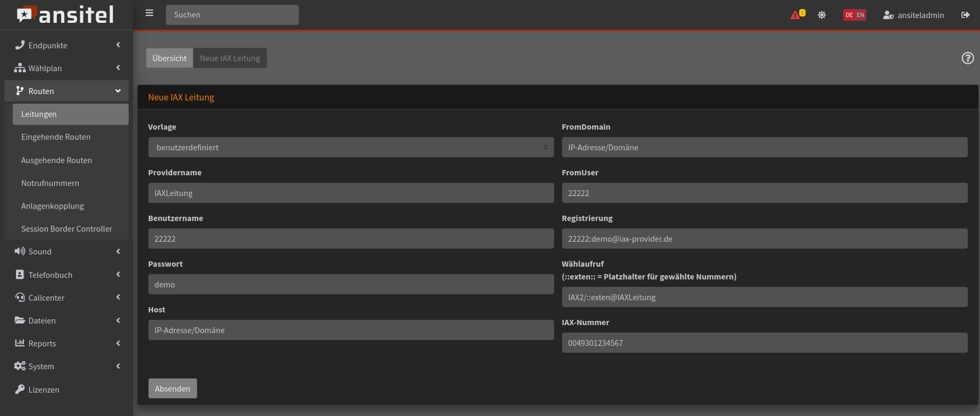Click the hamburger menu icon
980x416 pixels.
[x=149, y=13]
